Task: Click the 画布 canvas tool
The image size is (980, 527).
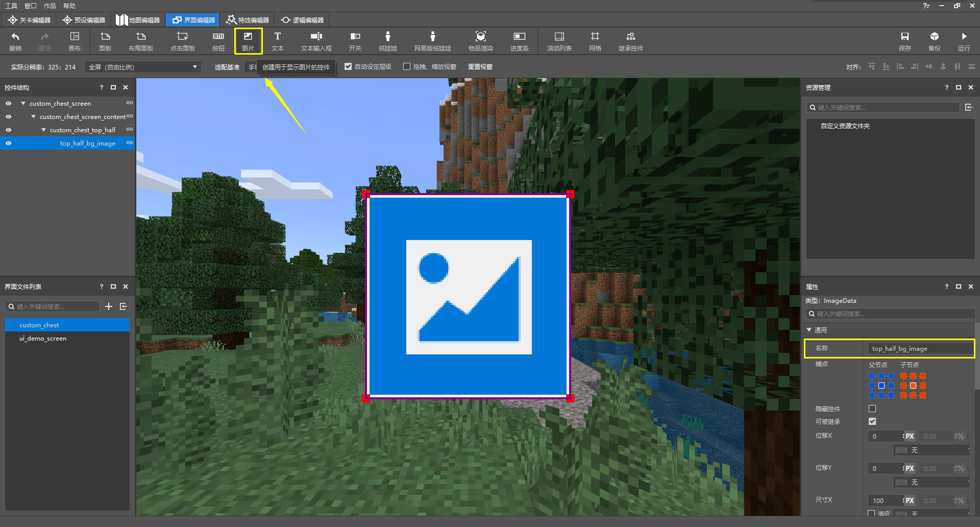Action: pyautogui.click(x=75, y=41)
